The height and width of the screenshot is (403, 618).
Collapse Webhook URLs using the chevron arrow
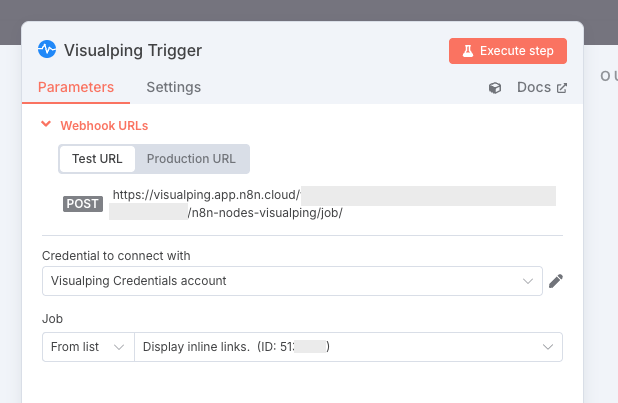click(45, 125)
